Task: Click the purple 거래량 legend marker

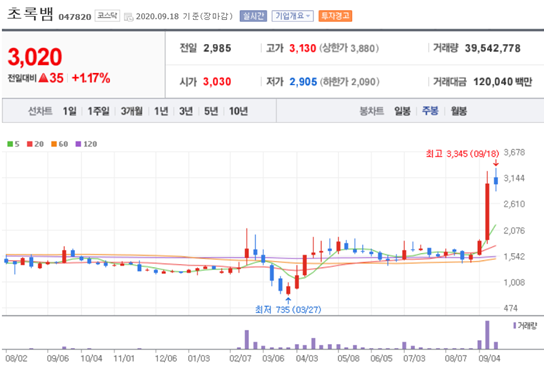Action: (515, 326)
